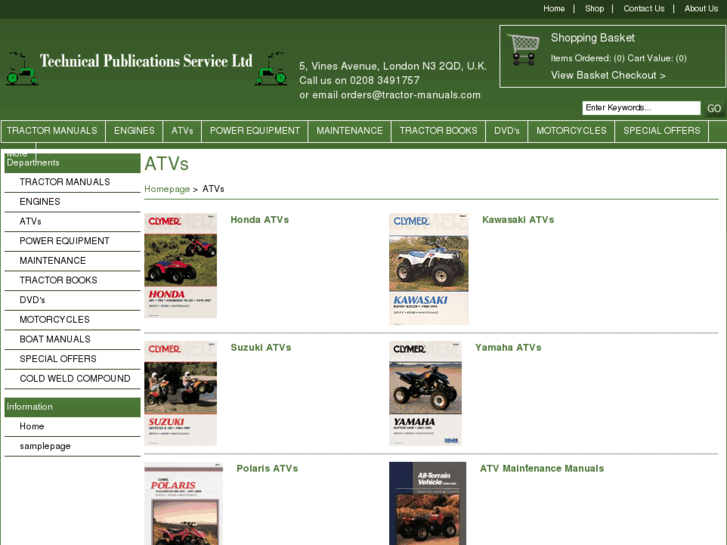This screenshot has width=727, height=545.
Task: Select MAINTENANCE in sidebar list
Action: 52,261
